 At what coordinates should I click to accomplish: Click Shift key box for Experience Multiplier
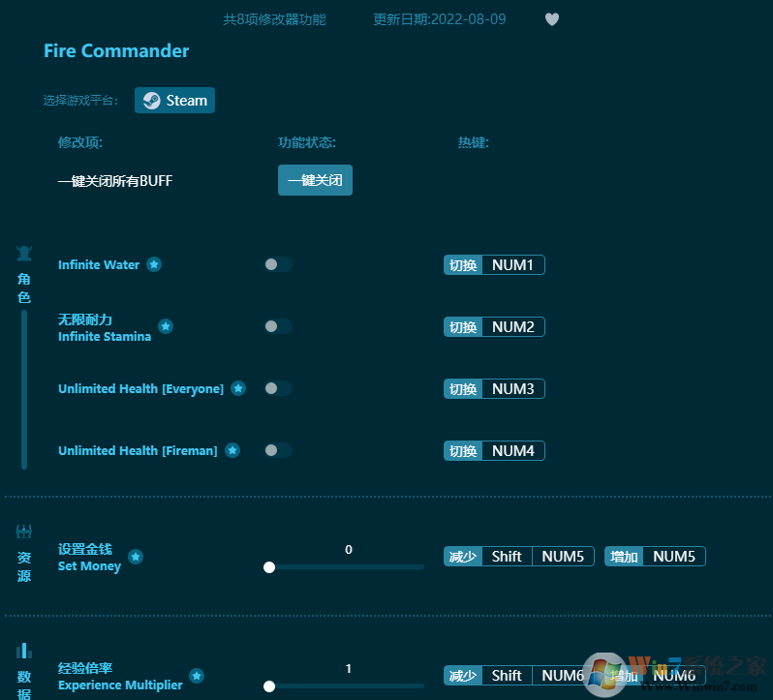point(507,676)
